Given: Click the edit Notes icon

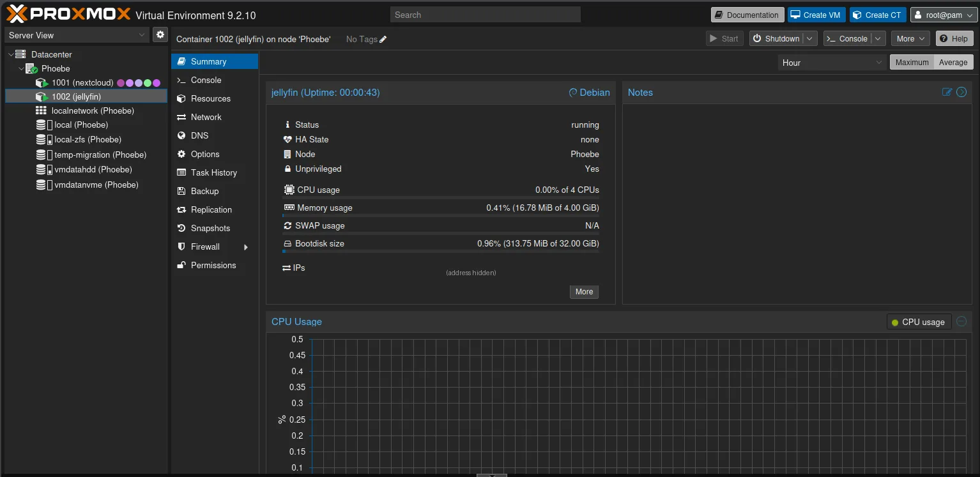Looking at the screenshot, I should coord(947,92).
